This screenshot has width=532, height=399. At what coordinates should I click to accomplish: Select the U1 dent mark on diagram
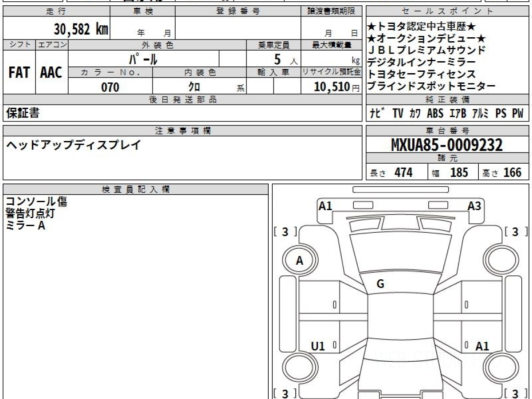click(318, 346)
